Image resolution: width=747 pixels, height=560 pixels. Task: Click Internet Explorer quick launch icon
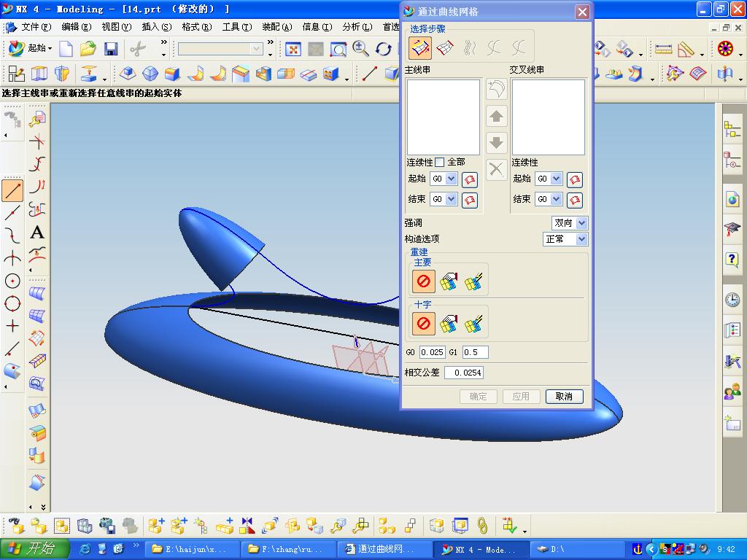click(85, 549)
